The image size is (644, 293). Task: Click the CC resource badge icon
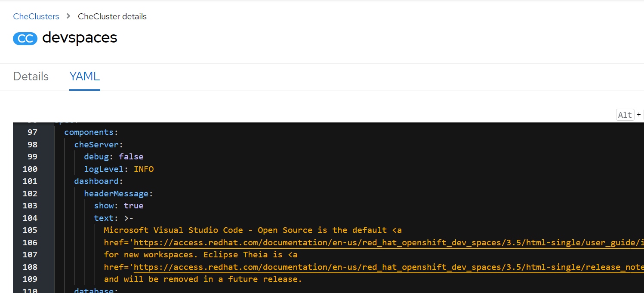coord(25,38)
